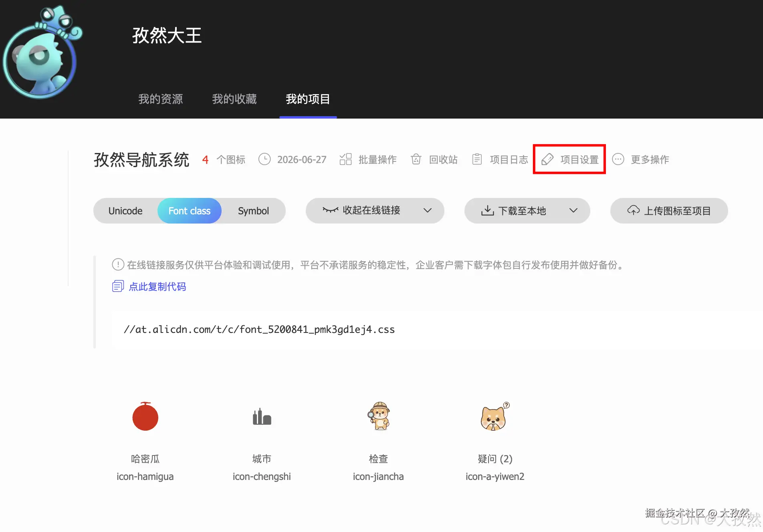The width and height of the screenshot is (763, 532).
Task: Click the 批量操作 grid icon
Action: (x=345, y=159)
